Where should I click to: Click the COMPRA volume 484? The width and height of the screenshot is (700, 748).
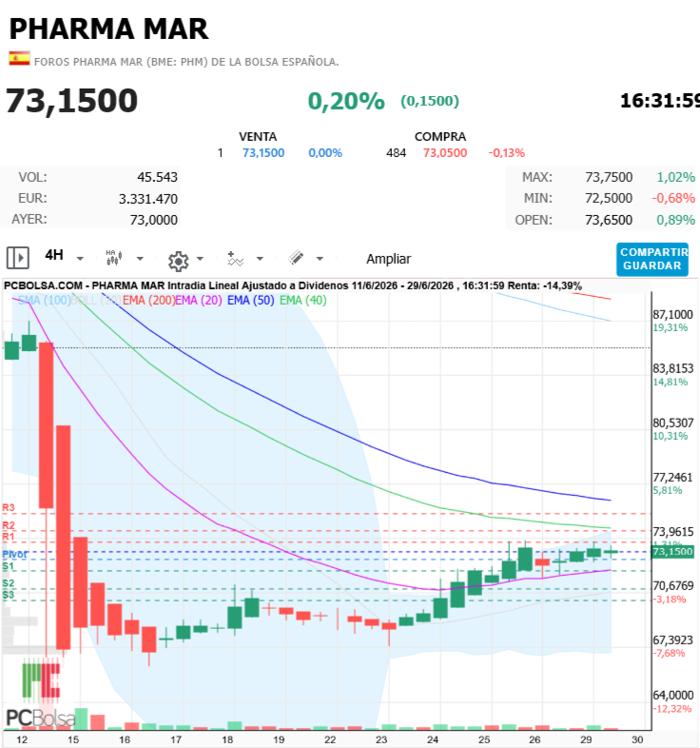pyautogui.click(x=396, y=153)
